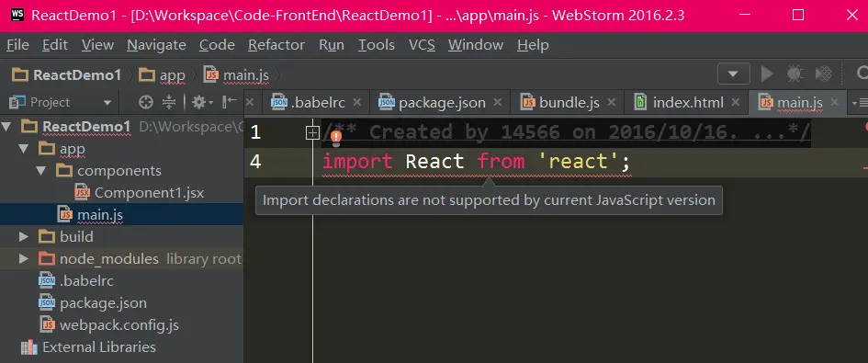Open the run configuration dropdown

734,74
